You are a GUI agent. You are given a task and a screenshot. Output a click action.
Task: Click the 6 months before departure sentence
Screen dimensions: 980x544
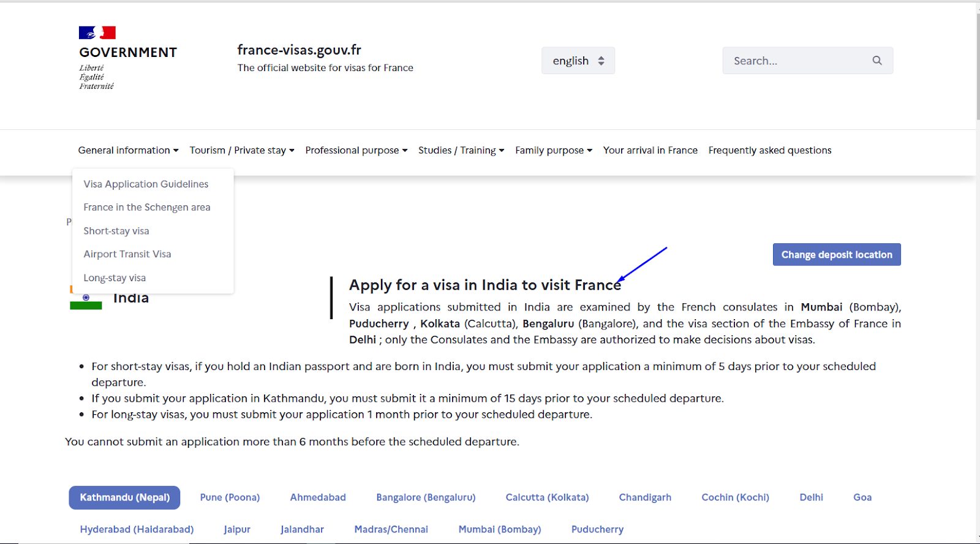click(x=292, y=442)
